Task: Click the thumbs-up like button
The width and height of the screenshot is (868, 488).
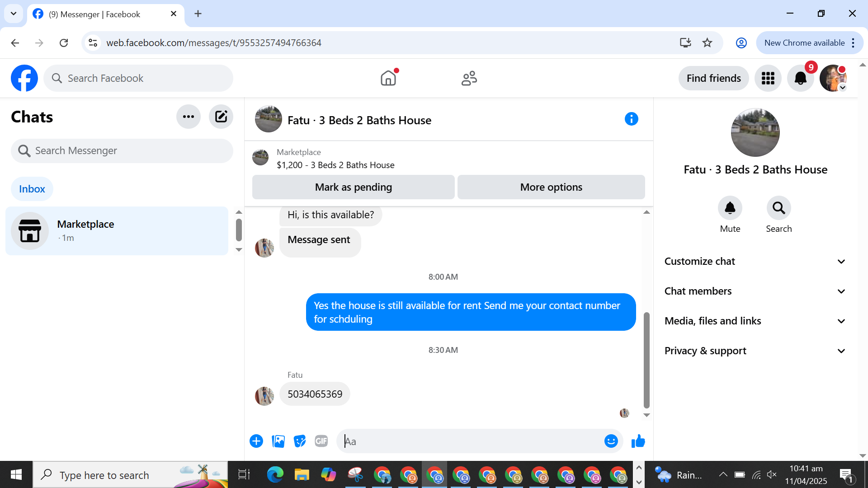Action: point(638,441)
